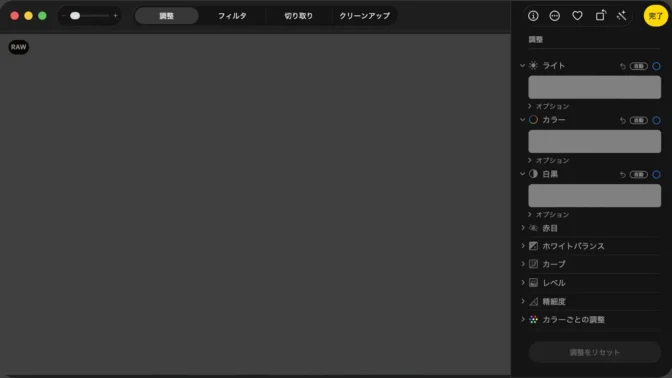Click the 白黒 adjustment slider strip
Screen dimensions: 672x378
594,196
